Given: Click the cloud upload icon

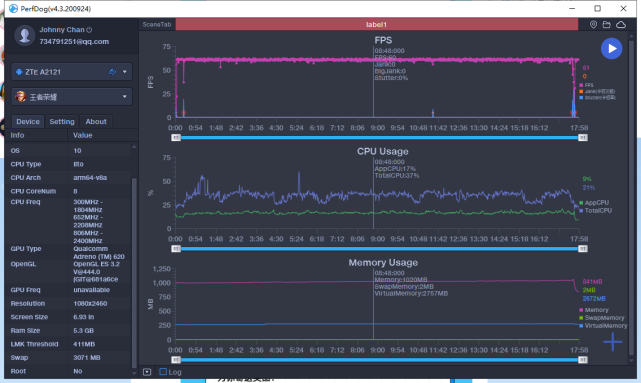Looking at the screenshot, I should pos(621,25).
